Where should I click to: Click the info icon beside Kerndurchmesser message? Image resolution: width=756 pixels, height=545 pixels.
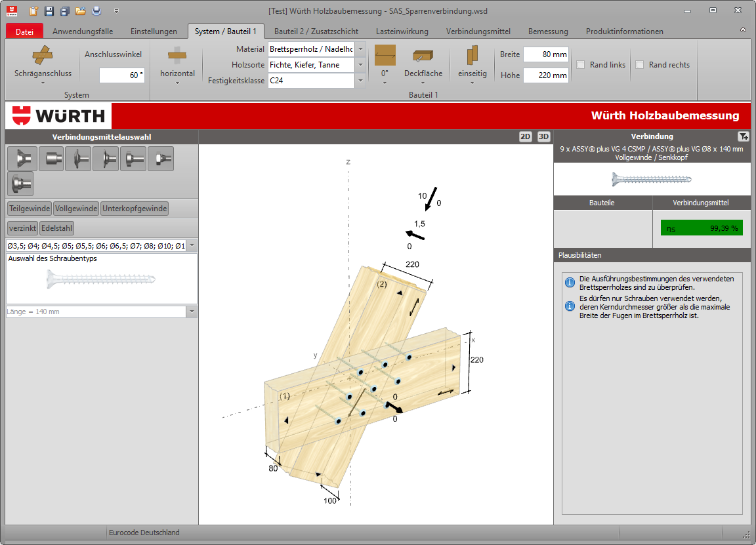(x=570, y=306)
